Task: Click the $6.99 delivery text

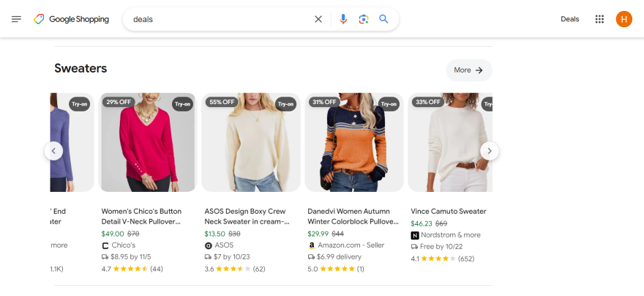Action: [339, 257]
